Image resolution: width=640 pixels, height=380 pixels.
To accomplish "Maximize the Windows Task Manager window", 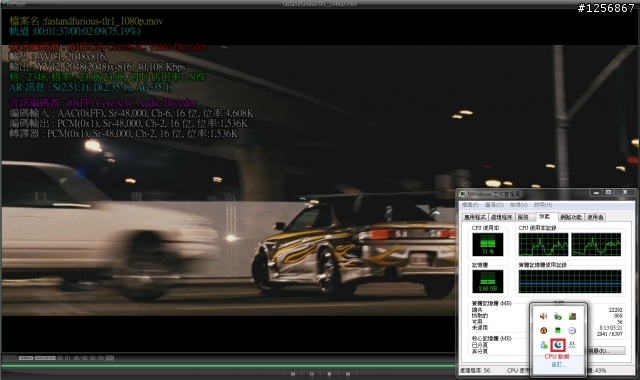I will 608,192.
